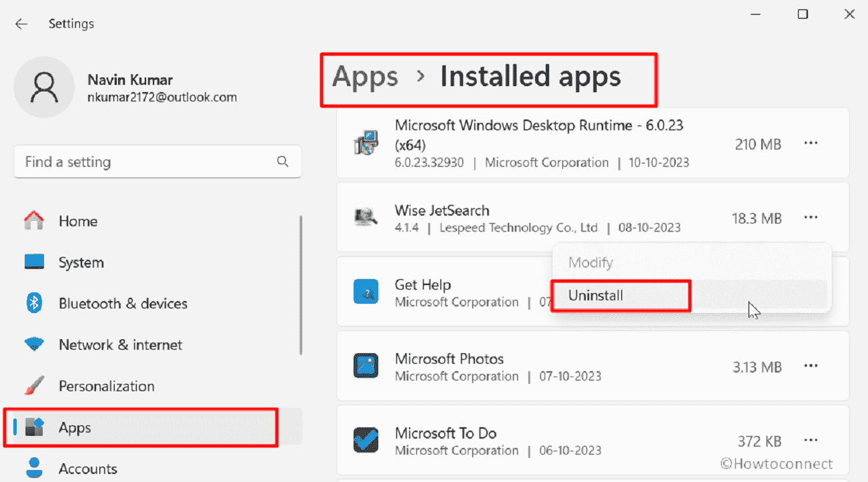Viewport: 868px width, 482px height.
Task: Click the 18.3 MB size value
Action: pos(756,218)
